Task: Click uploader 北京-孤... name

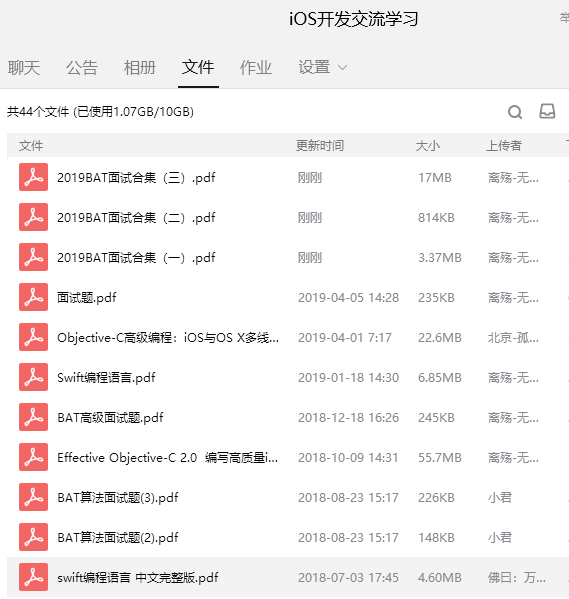Action: pyautogui.click(x=513, y=338)
